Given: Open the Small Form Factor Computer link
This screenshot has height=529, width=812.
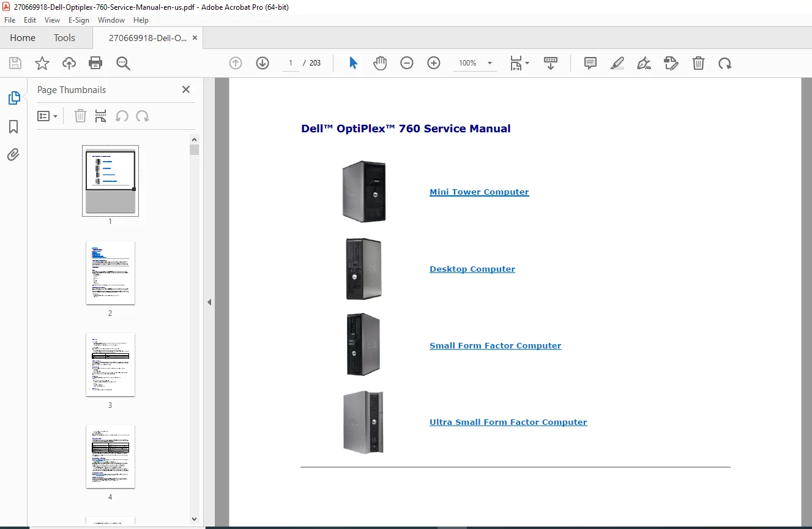Looking at the screenshot, I should [x=496, y=345].
